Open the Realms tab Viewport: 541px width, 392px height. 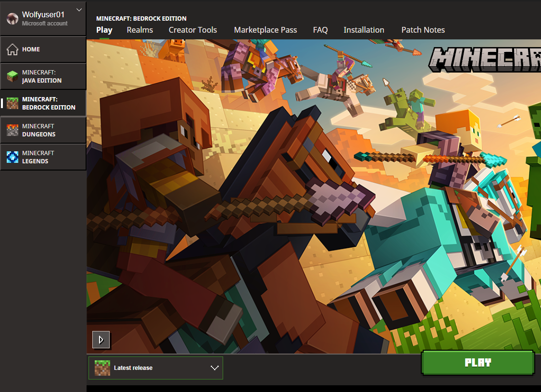coord(140,30)
